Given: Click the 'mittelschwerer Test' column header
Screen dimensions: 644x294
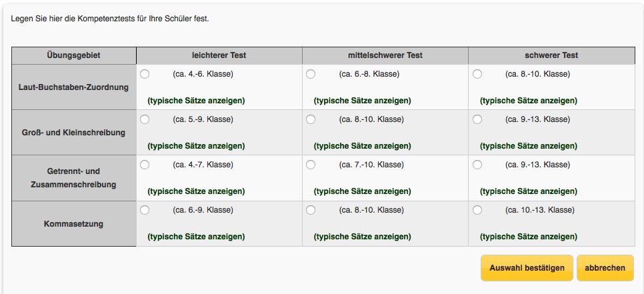Looking at the screenshot, I should [x=385, y=55].
